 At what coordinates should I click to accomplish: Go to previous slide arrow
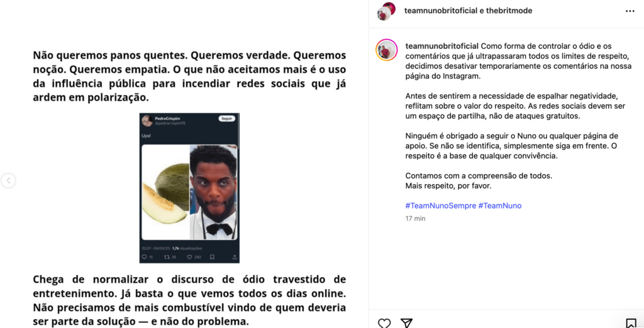coord(8,180)
